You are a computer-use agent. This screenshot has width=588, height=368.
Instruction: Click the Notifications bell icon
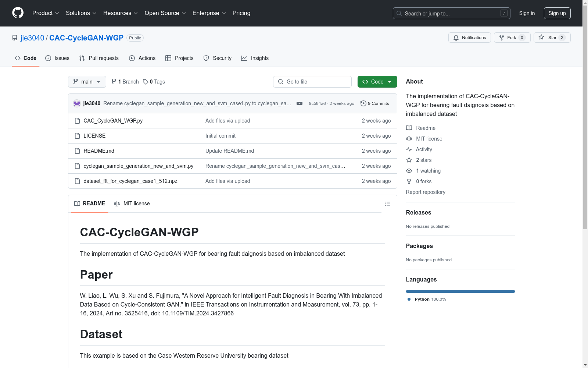click(x=456, y=38)
